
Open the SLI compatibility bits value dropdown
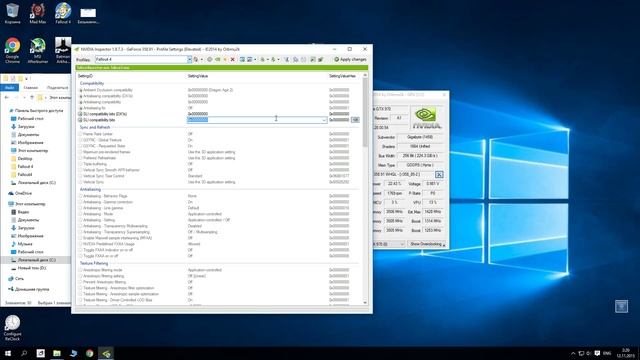(324, 120)
